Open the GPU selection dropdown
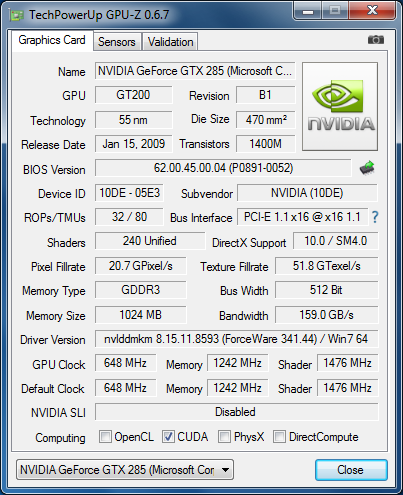 click(x=125, y=470)
